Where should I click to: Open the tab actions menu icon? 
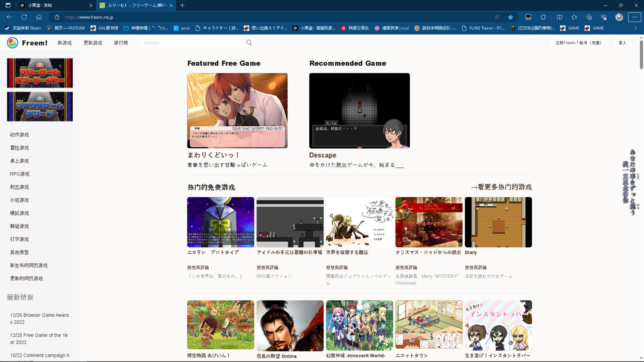(8, 5)
